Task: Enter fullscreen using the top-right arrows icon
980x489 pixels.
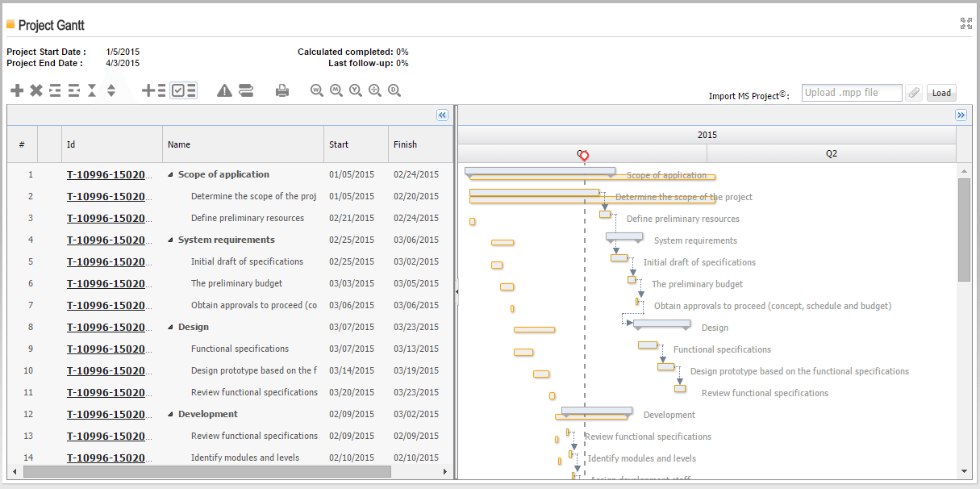Action: pyautogui.click(x=965, y=22)
